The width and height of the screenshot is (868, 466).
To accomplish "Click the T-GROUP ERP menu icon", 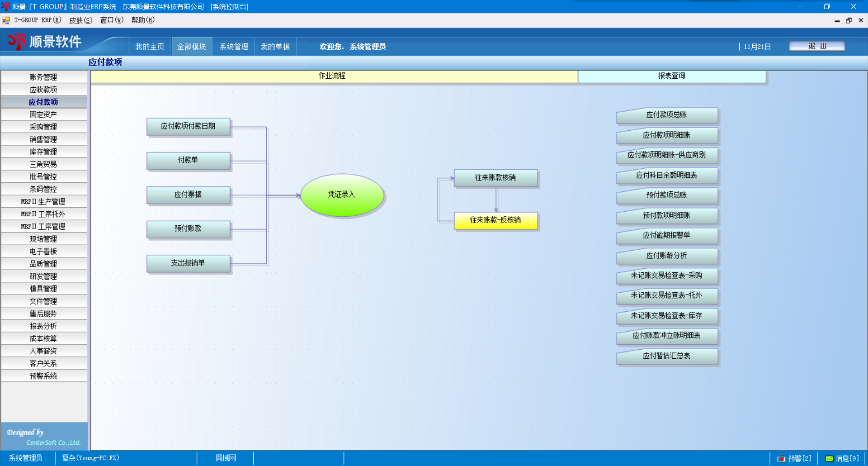I will (x=6, y=20).
